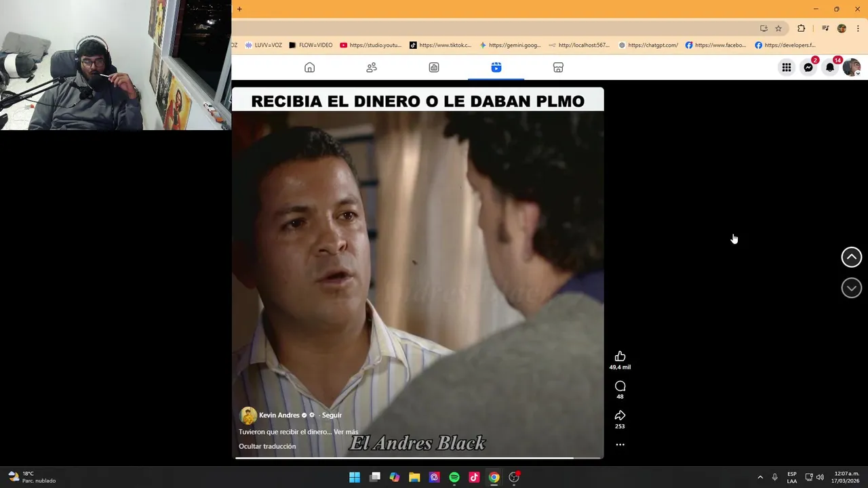This screenshot has width=868, height=488.
Task: Bookmark this page with the star icon
Action: [778, 28]
